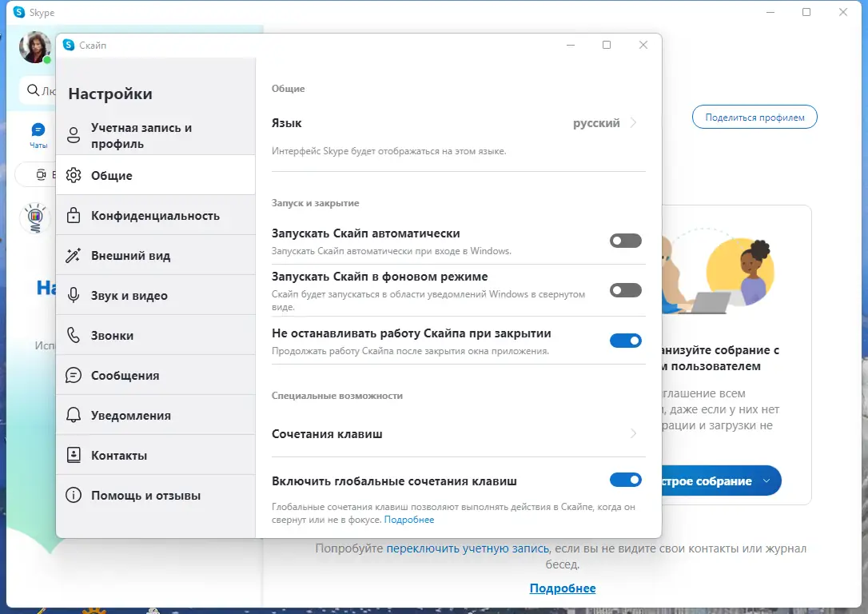Click the Язык setting row label
Viewport: 868px width, 614px height.
point(287,123)
